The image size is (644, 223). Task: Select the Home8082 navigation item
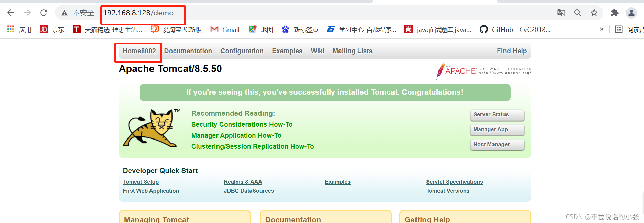point(139,51)
